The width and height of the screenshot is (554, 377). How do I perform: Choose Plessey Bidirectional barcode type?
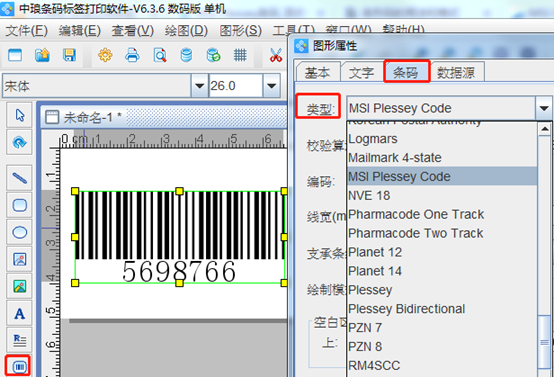442,309
